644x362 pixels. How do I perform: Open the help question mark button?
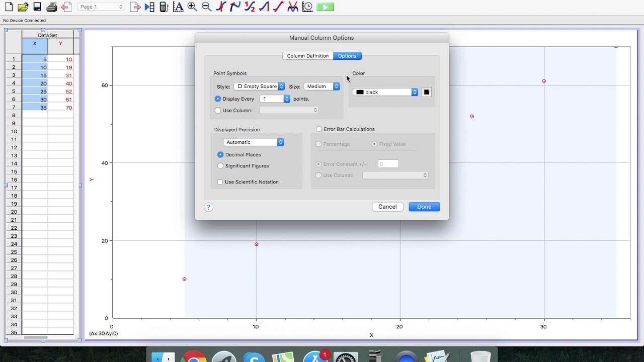pos(209,207)
